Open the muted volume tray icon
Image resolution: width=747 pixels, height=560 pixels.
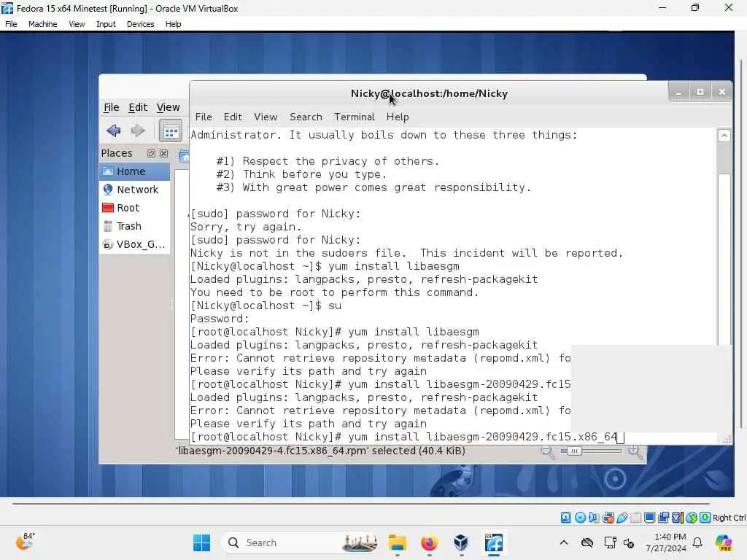629,542
